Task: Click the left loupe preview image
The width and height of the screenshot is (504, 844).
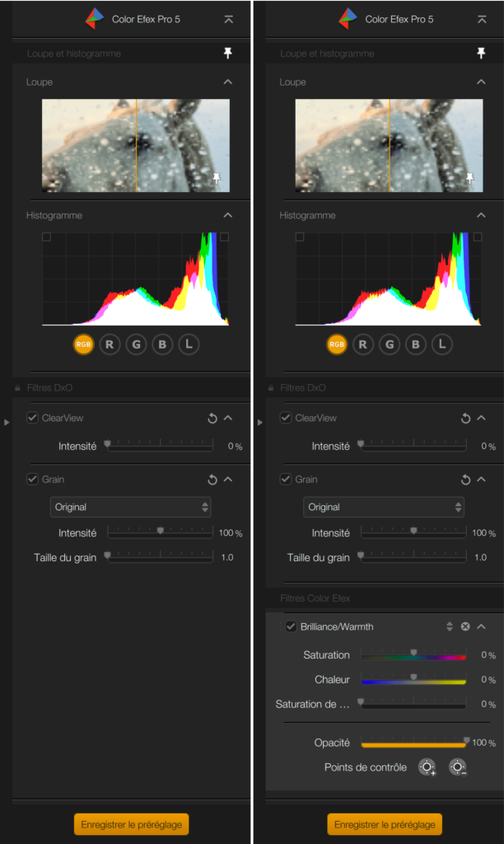Action: point(136,145)
